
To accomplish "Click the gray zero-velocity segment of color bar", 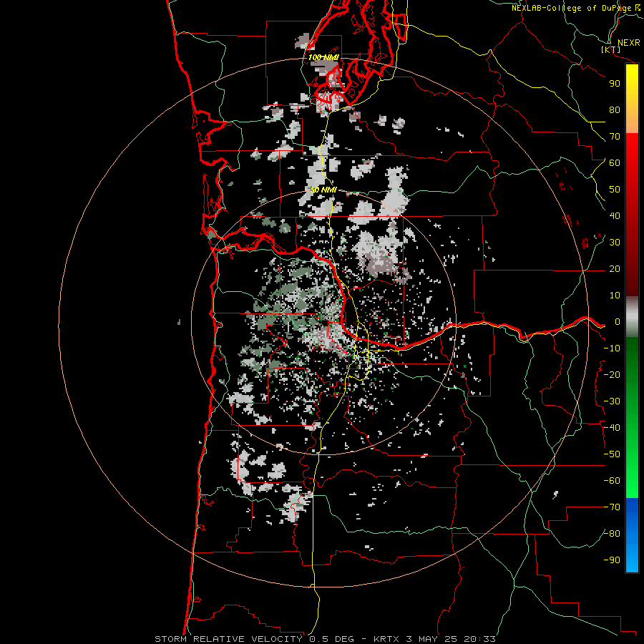I will [x=632, y=316].
